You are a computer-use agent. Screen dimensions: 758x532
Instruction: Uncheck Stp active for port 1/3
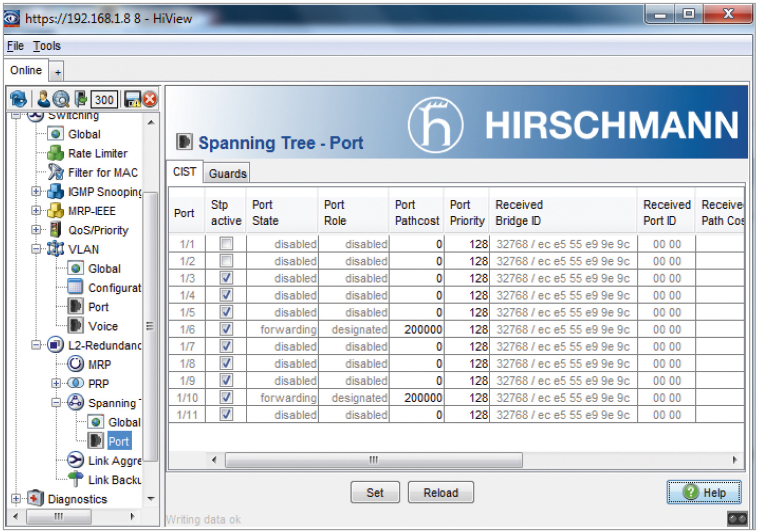tap(227, 278)
